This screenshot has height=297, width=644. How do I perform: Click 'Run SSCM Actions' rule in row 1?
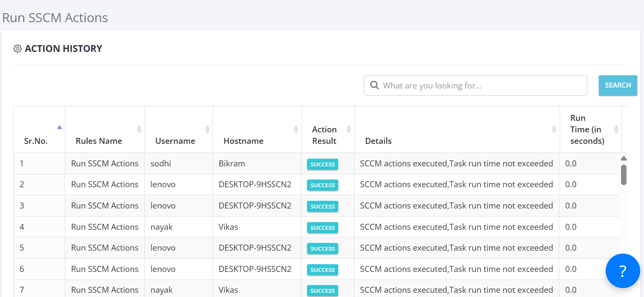pos(105,163)
